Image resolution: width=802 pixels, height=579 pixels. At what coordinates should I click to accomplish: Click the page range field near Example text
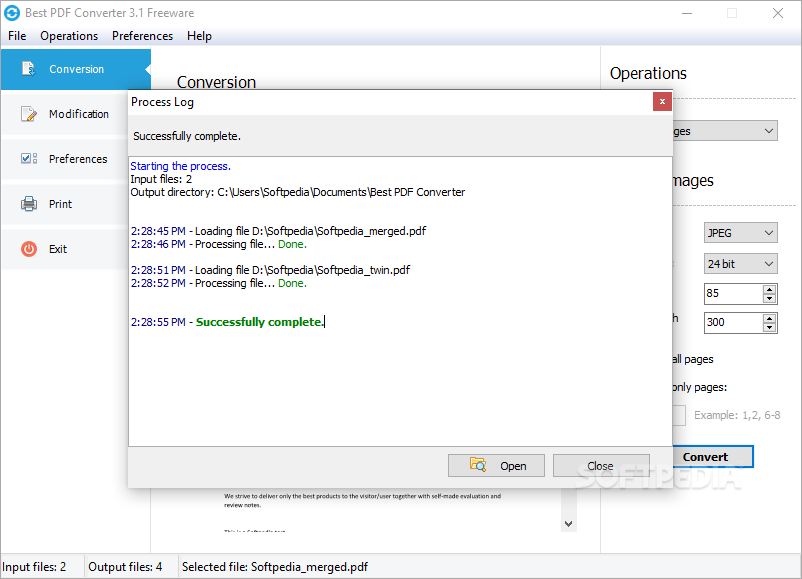click(x=679, y=415)
